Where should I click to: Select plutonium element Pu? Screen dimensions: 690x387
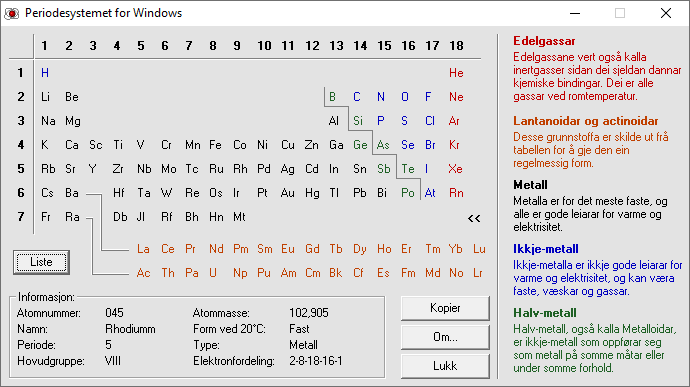pyautogui.click(x=264, y=273)
